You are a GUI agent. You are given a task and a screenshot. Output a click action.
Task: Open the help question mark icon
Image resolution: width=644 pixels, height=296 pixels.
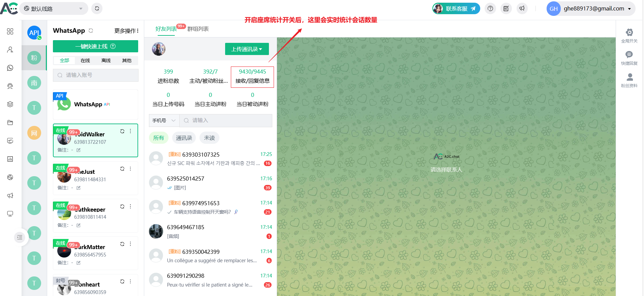tap(490, 8)
